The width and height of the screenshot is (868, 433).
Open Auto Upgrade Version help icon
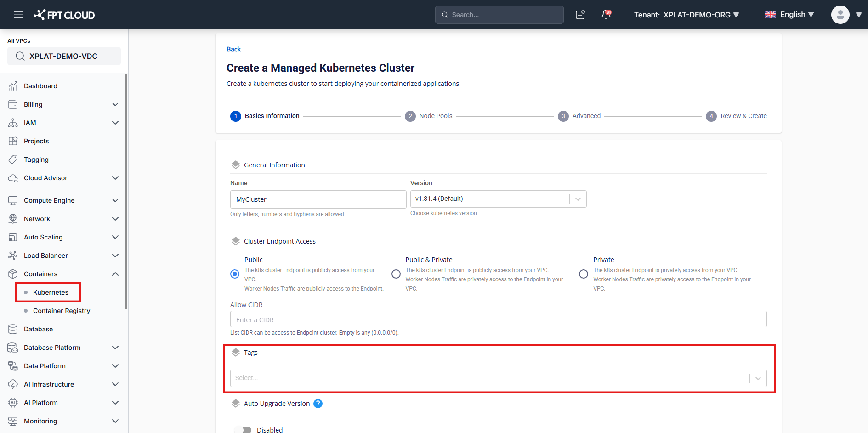click(x=318, y=404)
